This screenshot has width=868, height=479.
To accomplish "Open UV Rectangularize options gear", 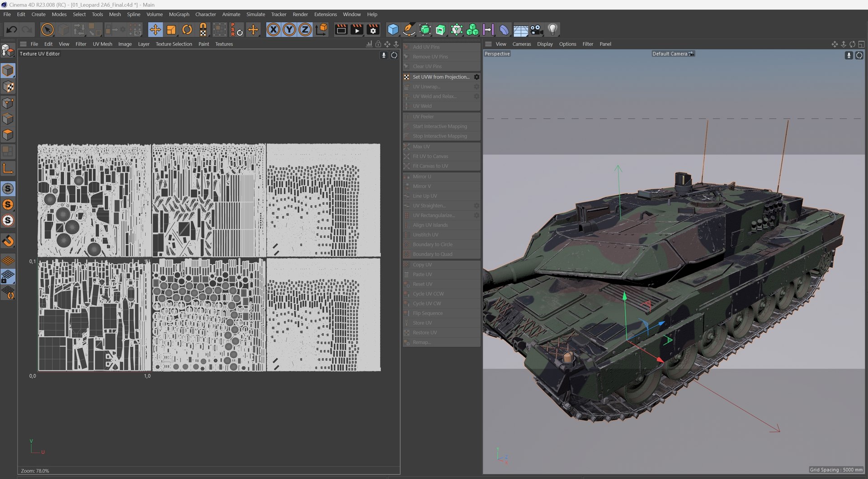I will (476, 215).
